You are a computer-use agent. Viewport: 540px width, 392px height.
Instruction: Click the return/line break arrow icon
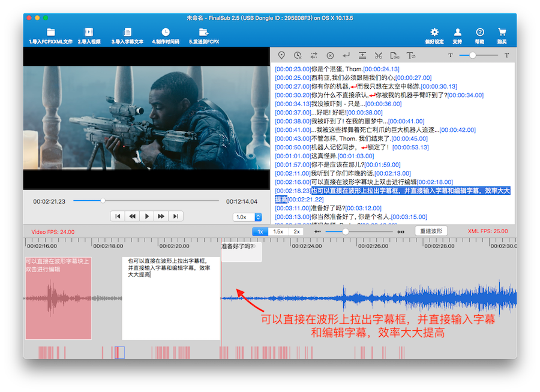coord(346,55)
